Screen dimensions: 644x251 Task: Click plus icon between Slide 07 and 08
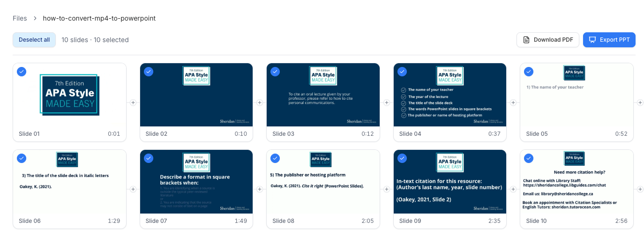pyautogui.click(x=260, y=189)
